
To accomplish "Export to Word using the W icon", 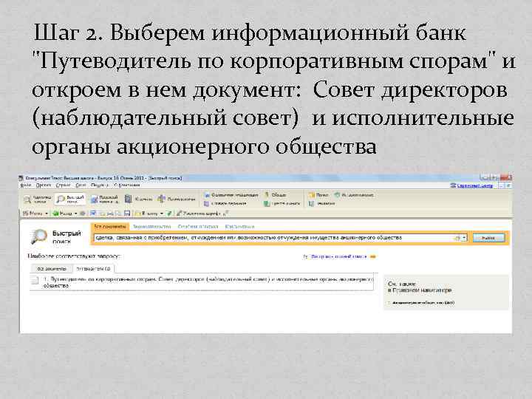I will (93, 214).
